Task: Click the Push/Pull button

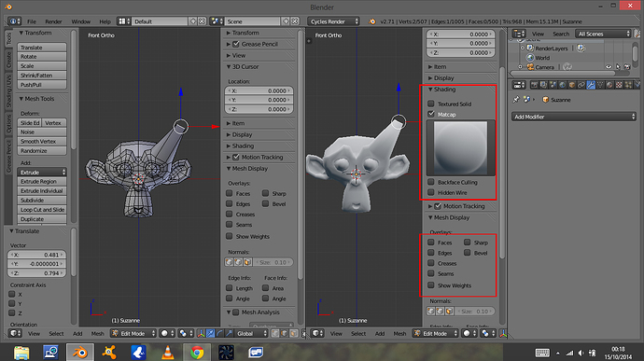Action: [42, 85]
